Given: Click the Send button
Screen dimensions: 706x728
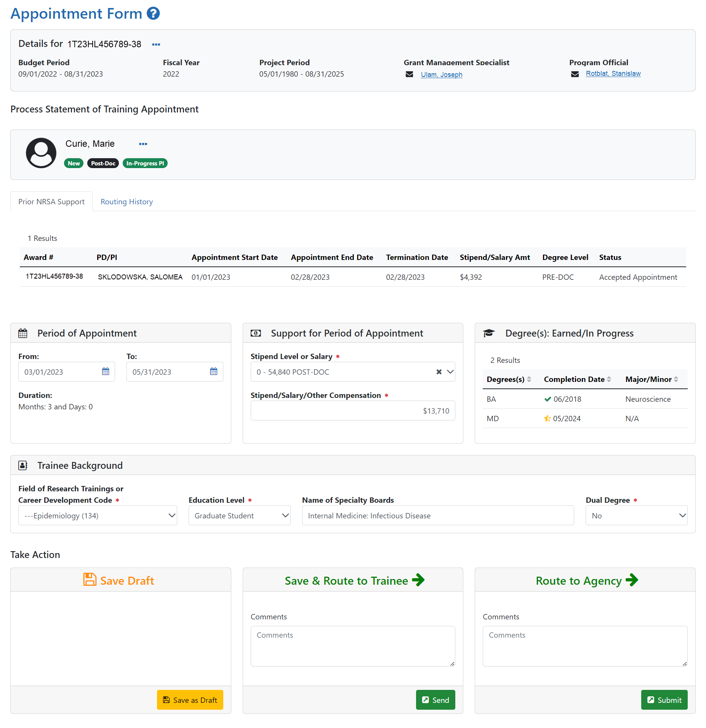Looking at the screenshot, I should click(435, 700).
